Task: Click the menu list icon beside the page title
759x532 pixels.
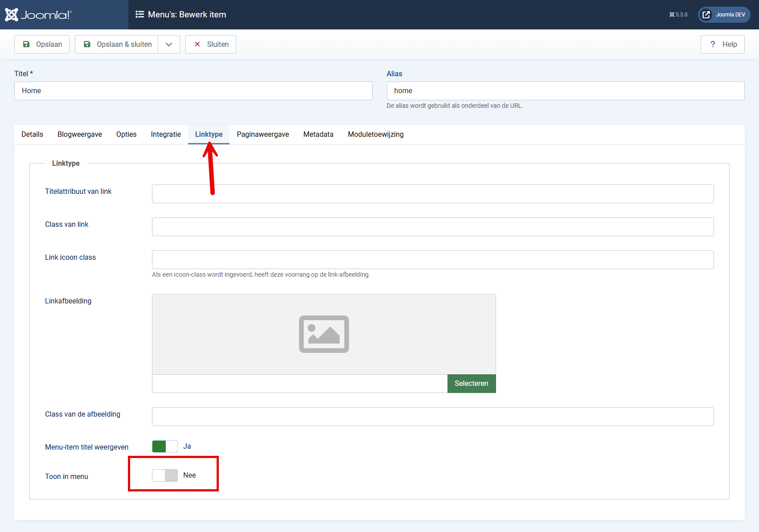Action: pos(139,15)
